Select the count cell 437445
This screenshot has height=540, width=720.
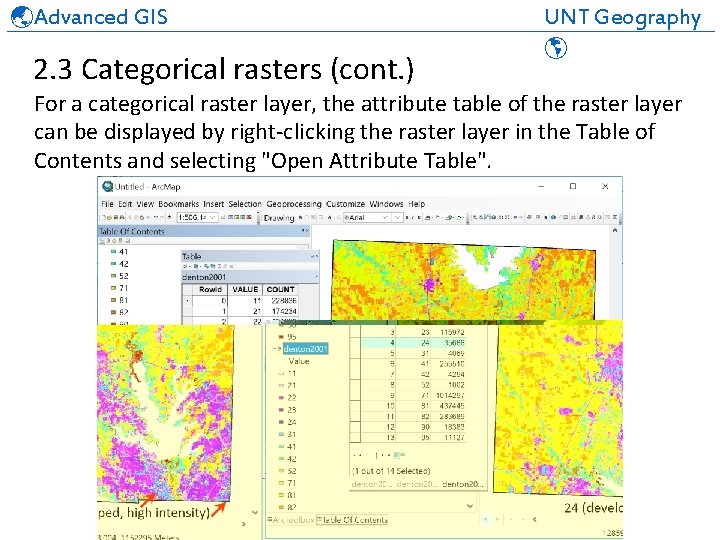tap(449, 406)
